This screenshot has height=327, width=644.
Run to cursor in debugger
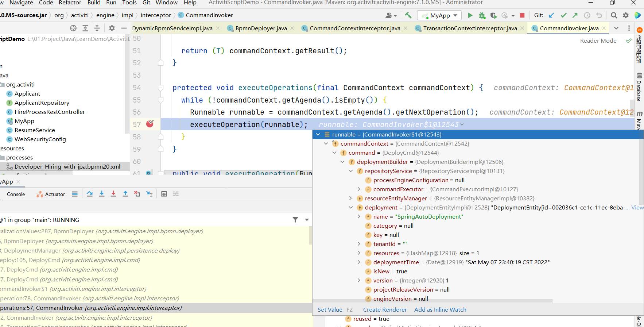[149, 194]
